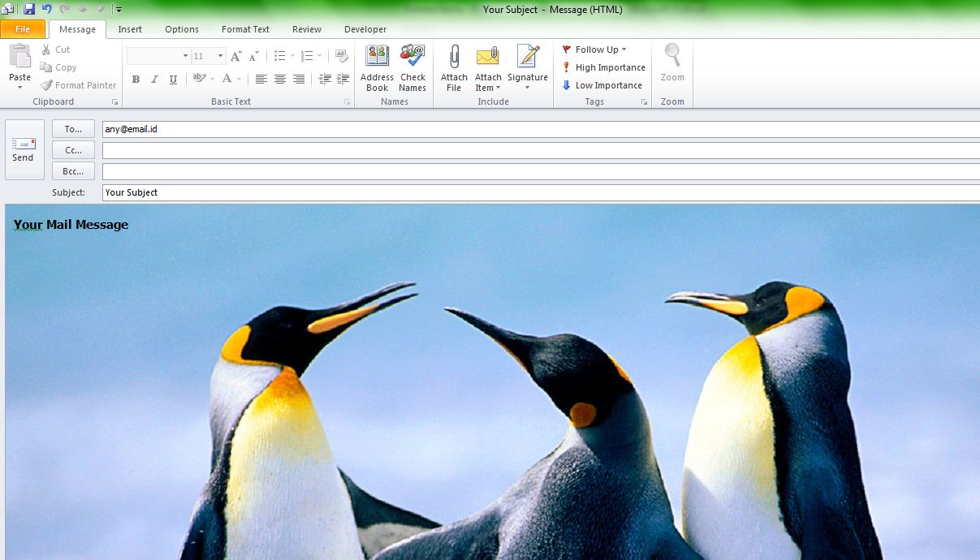Open the Bcc recipients dialog

pos(72,170)
